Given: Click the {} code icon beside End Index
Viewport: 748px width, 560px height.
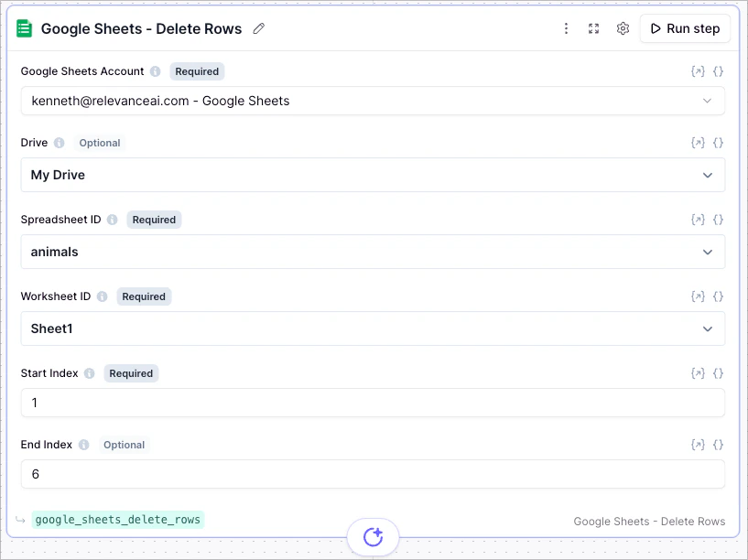Looking at the screenshot, I should [719, 444].
